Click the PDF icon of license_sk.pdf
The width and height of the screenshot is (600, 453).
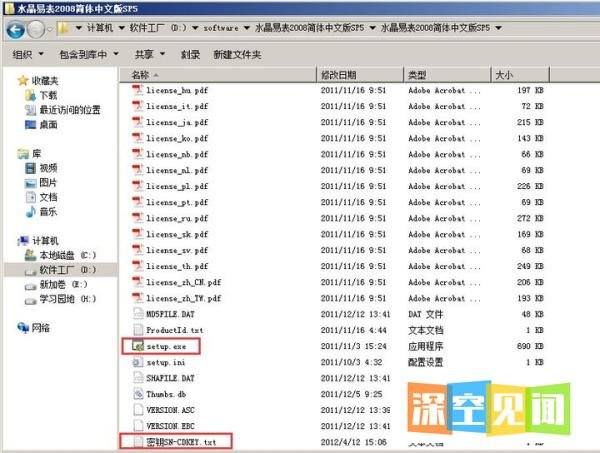[137, 234]
